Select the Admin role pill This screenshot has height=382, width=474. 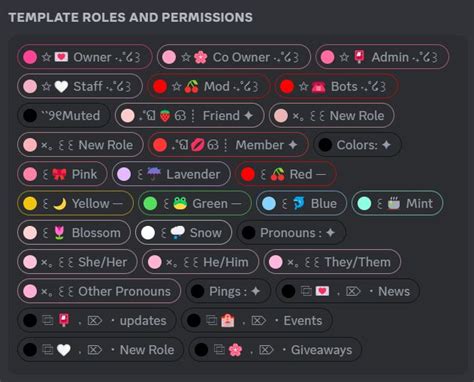(382, 57)
